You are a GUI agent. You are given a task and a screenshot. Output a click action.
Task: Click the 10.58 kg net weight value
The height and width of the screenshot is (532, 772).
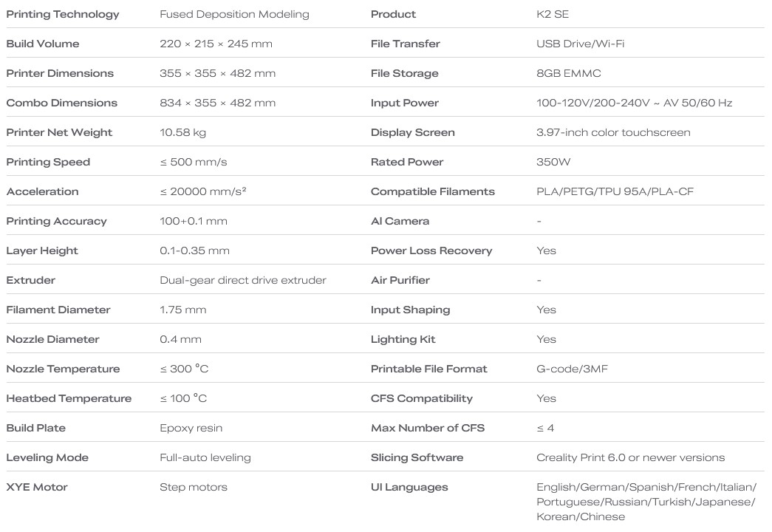click(x=182, y=132)
